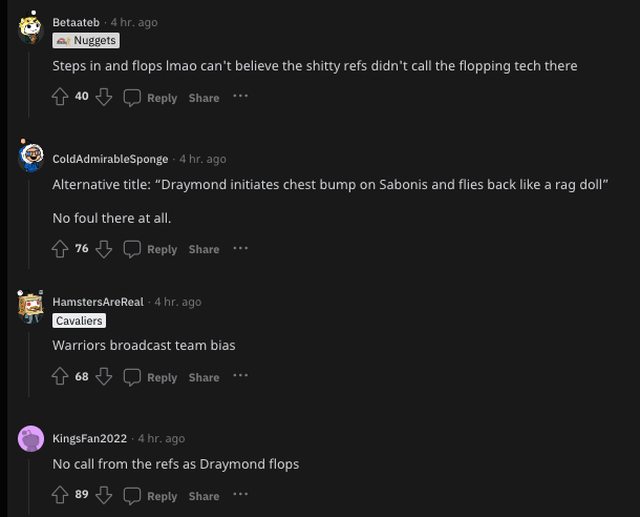Open more options on KingsFan2022's comment
This screenshot has width=640, height=517.
point(240,495)
